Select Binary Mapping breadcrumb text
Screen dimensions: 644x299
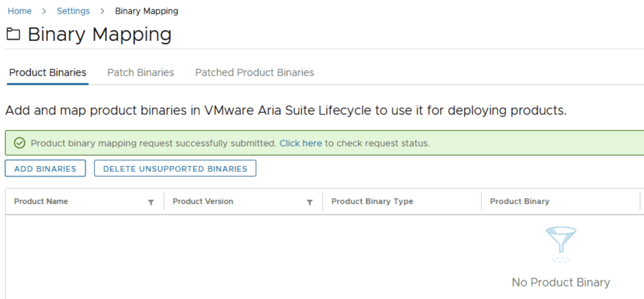tap(147, 11)
